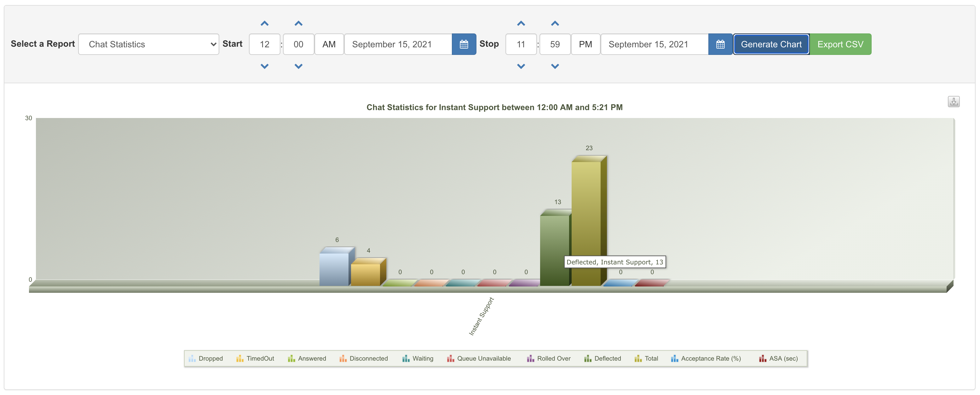The image size is (980, 395).
Task: Increase the Stop minute with the up arrow
Action: (x=555, y=24)
